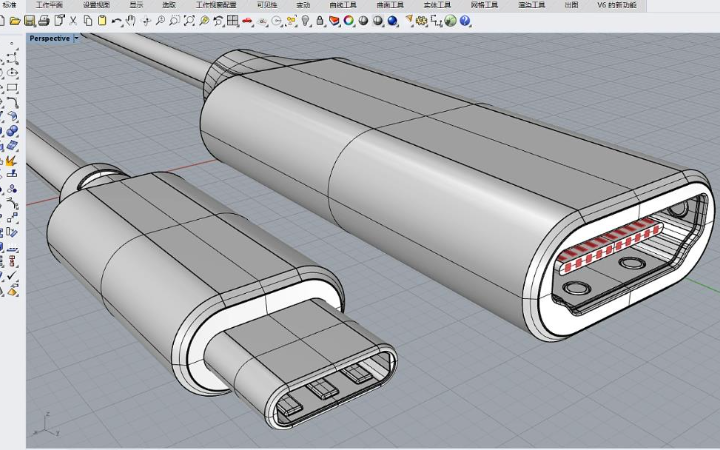Toggle hide objects with the lightbulb icon
The width and height of the screenshot is (720, 450).
tap(305, 20)
